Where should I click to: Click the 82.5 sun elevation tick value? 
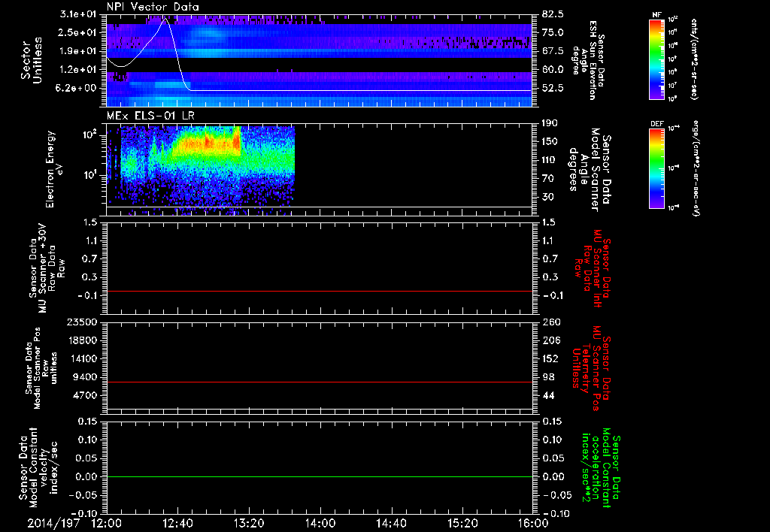coord(553,14)
